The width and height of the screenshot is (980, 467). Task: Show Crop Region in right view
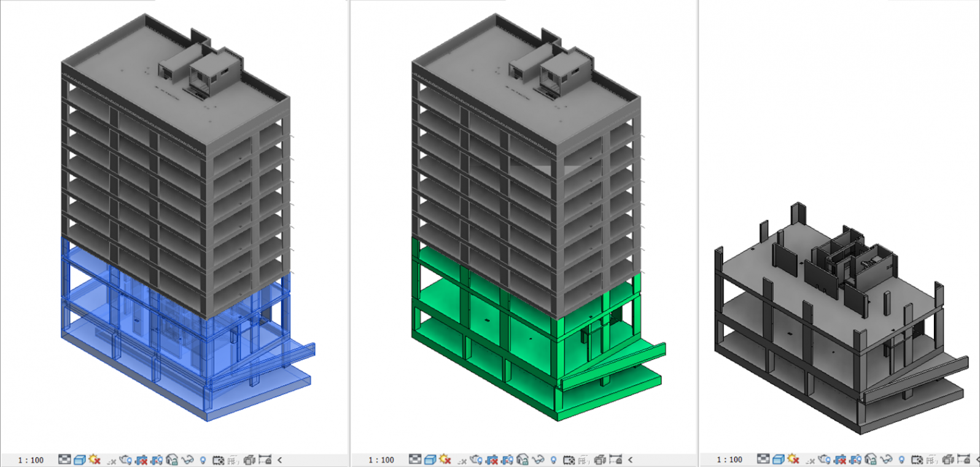[855, 460]
